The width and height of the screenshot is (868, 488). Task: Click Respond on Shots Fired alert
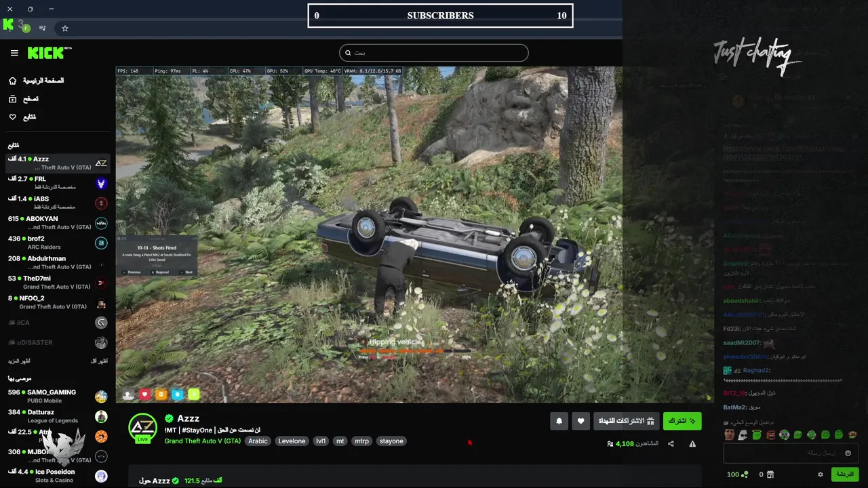pyautogui.click(x=161, y=272)
